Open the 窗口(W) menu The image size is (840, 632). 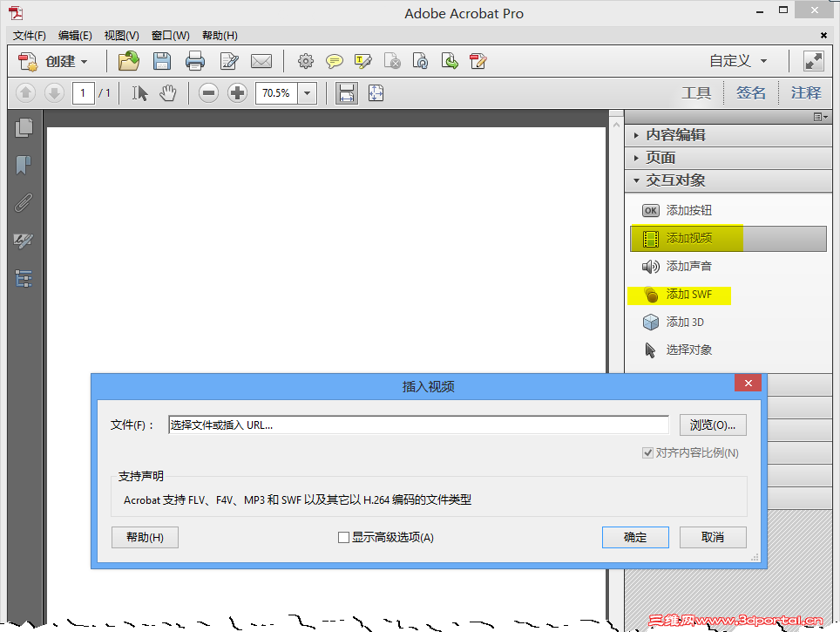pyautogui.click(x=171, y=36)
